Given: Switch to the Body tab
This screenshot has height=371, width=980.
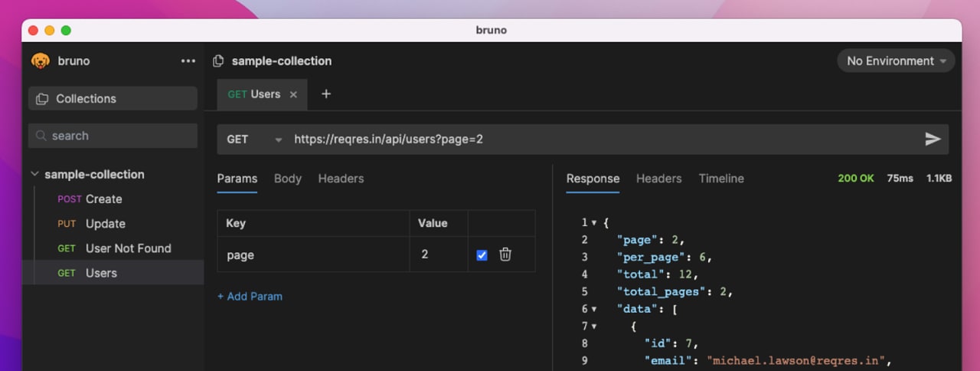Looking at the screenshot, I should (288, 179).
